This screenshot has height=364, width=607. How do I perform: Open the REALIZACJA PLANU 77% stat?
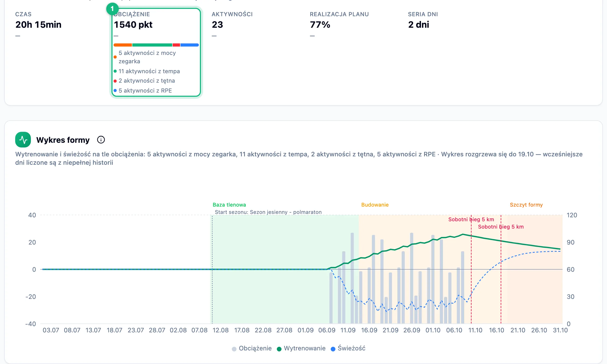pyautogui.click(x=339, y=24)
